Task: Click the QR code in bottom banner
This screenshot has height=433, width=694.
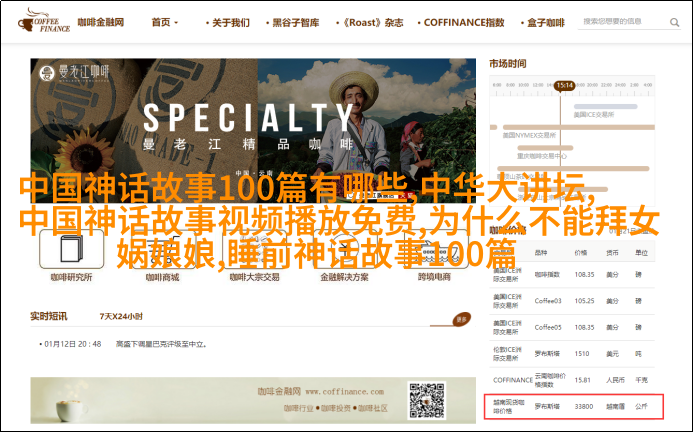Action: [427, 401]
